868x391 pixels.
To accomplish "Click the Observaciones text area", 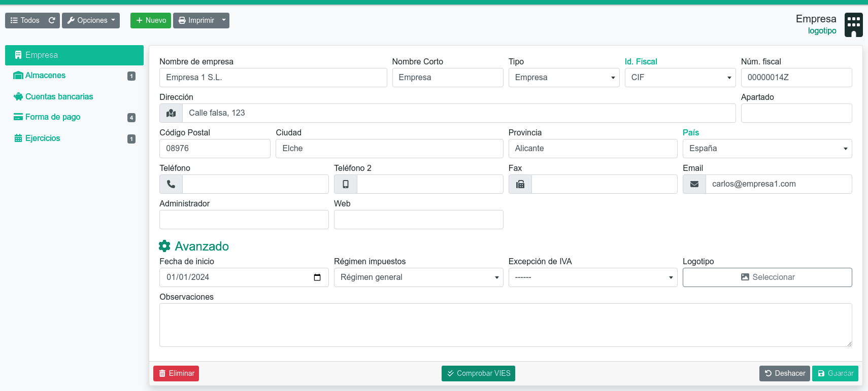I will point(506,325).
